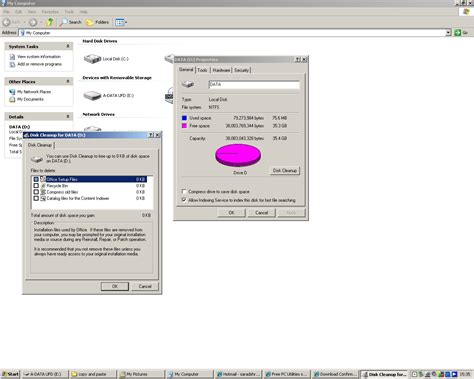Open the Forward button history dropdown arrow

point(41,22)
